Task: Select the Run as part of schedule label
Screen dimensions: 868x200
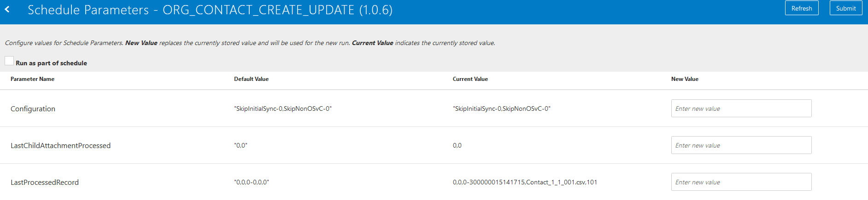Action: [x=51, y=63]
